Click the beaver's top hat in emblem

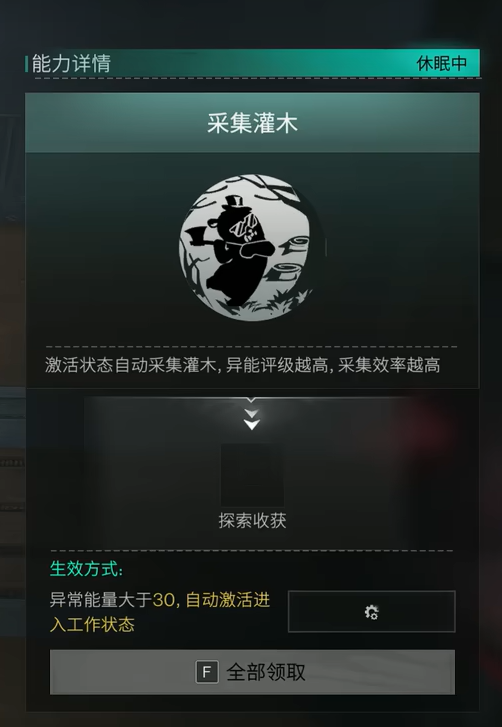tap(235, 202)
